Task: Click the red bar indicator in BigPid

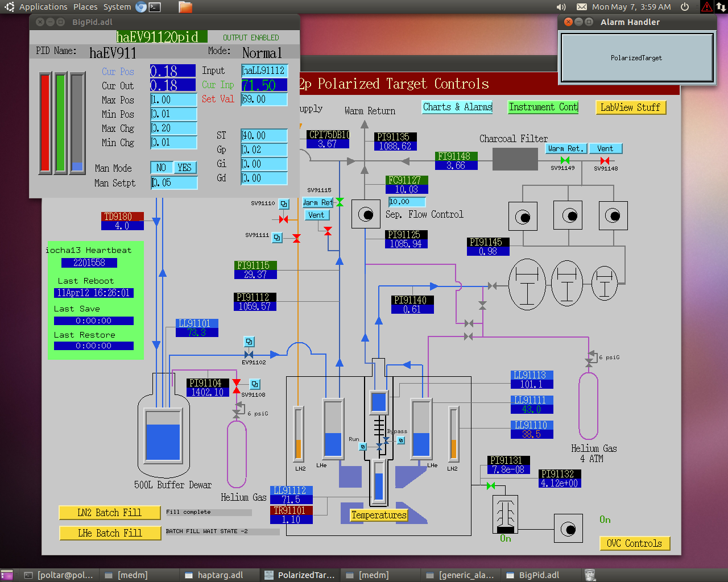Action: 45,122
